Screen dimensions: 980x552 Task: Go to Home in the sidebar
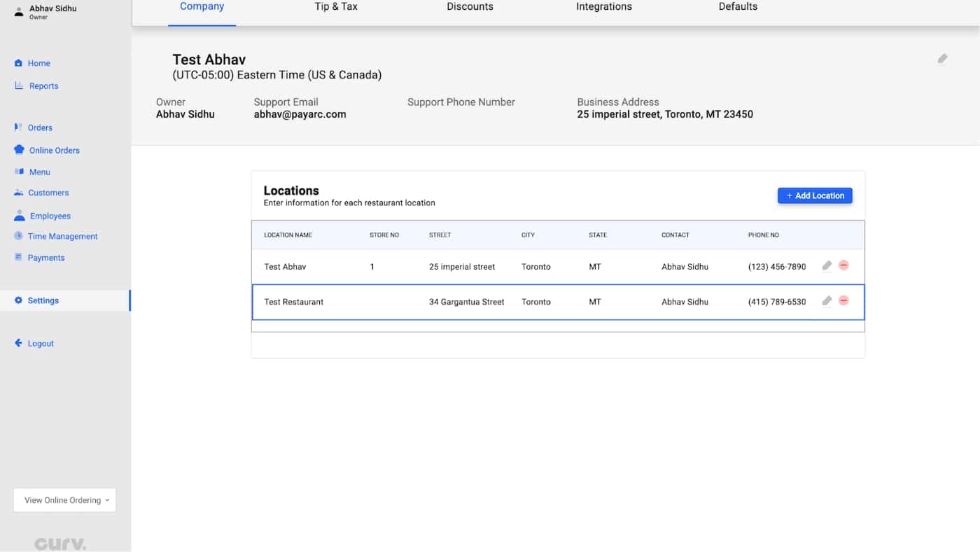tap(38, 63)
